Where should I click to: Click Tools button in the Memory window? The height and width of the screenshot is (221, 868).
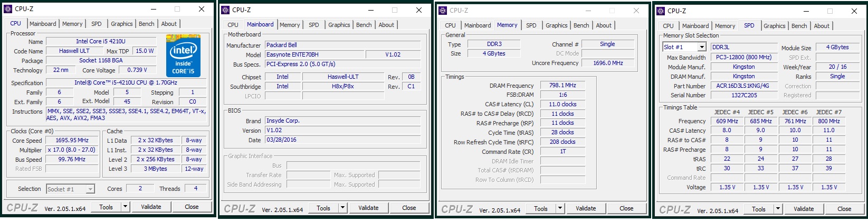coord(541,208)
